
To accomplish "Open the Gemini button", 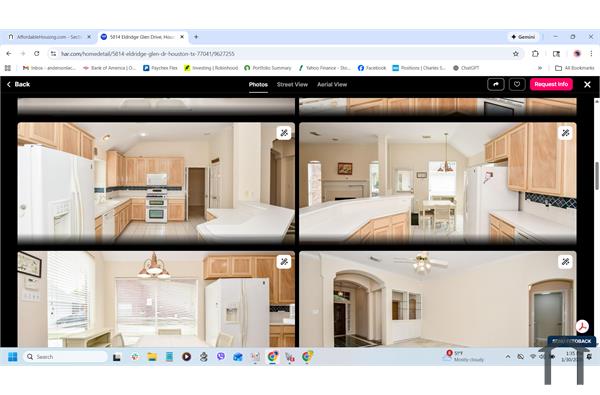I will (x=523, y=37).
